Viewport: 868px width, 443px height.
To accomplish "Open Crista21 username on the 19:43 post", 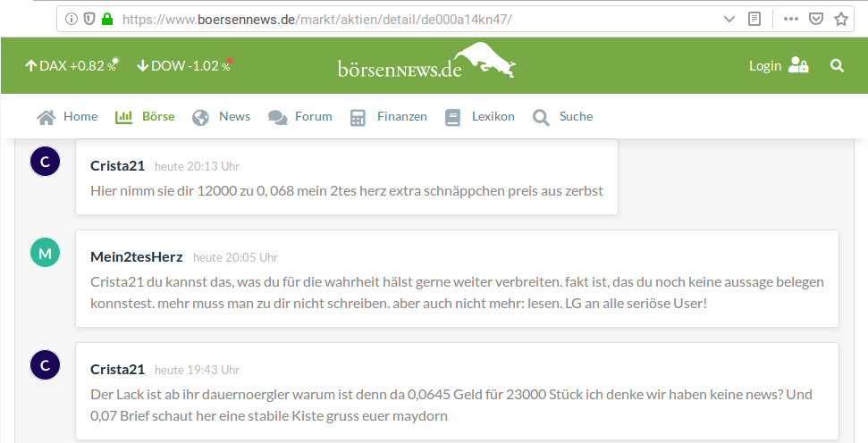I will (x=117, y=370).
